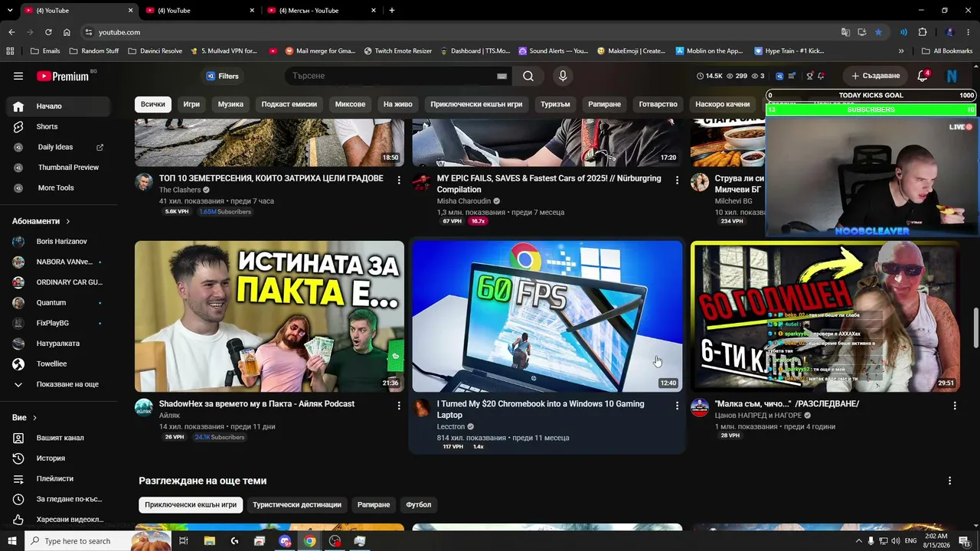Viewport: 980px width, 551px height.
Task: Switch to the Месгьн - YouTube browser tab
Action: pos(322,10)
